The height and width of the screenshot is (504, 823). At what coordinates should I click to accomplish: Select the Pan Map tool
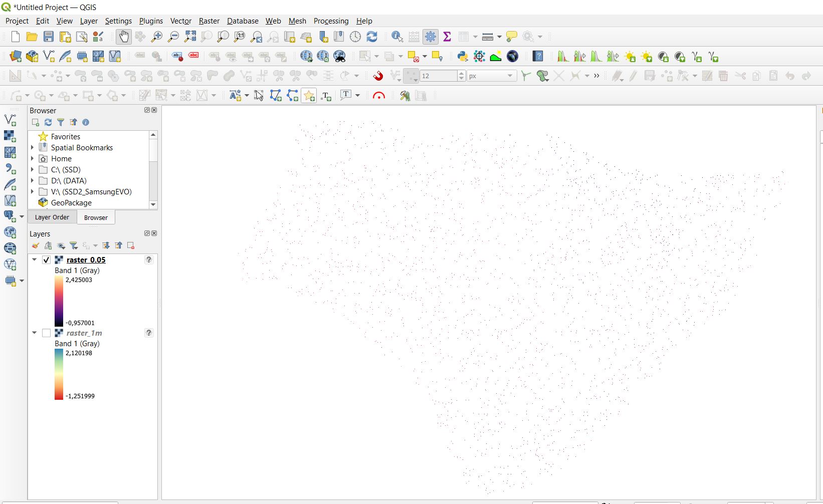click(123, 37)
